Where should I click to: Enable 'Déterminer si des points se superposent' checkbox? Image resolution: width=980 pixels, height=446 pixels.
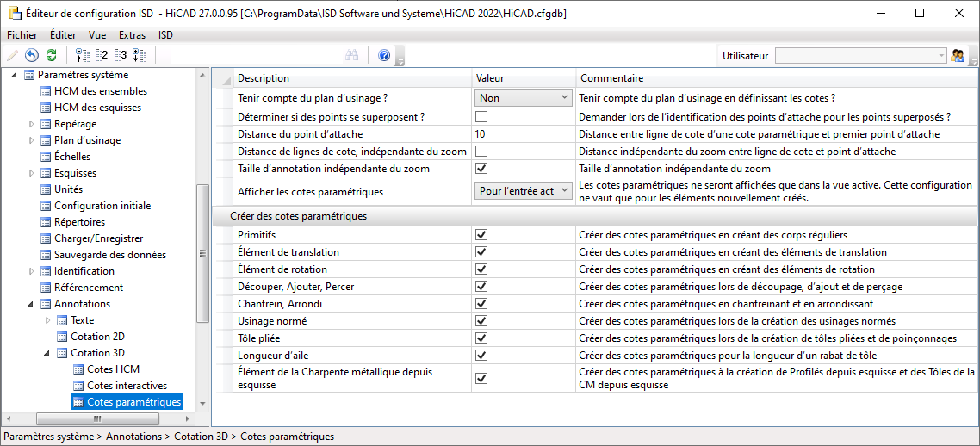481,116
